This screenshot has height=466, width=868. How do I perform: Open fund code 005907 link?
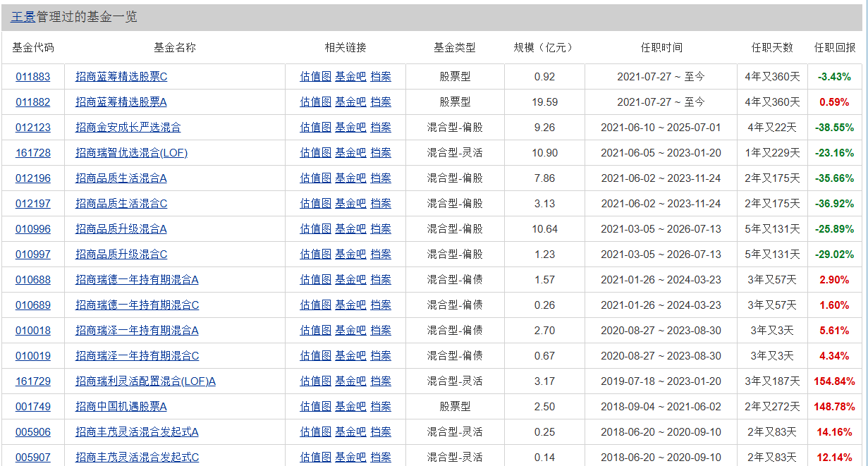pos(33,458)
